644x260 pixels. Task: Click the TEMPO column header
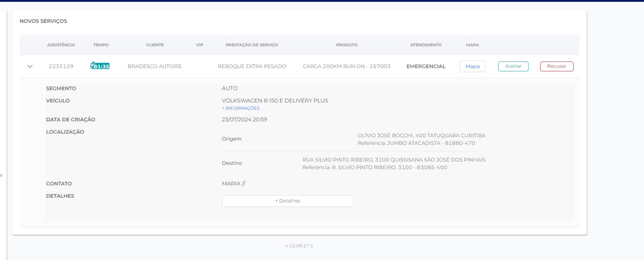101,45
